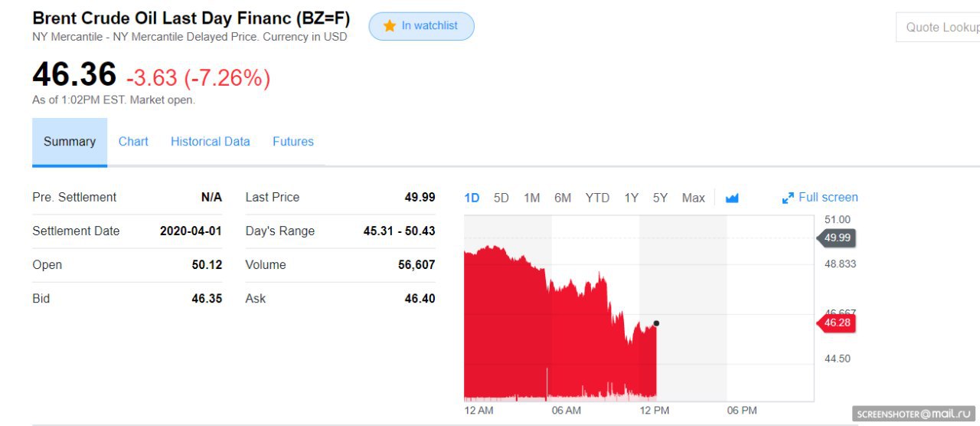Select the 1D chart range
980x426 pixels.
(x=472, y=198)
